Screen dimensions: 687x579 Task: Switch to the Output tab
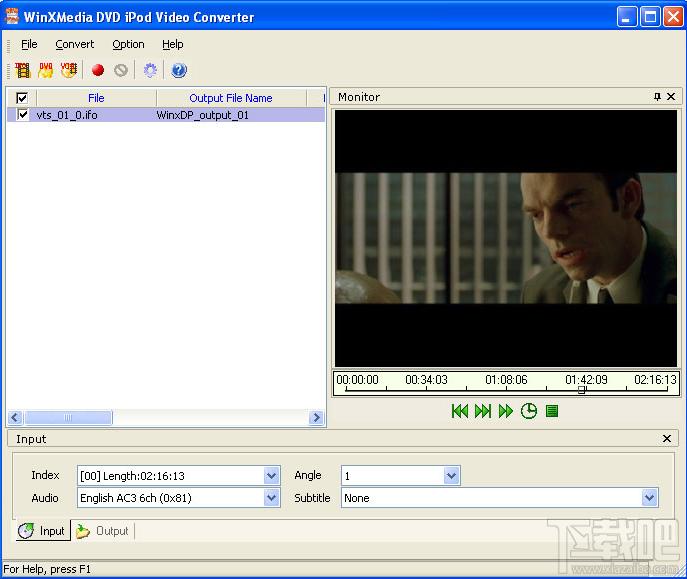(x=103, y=531)
